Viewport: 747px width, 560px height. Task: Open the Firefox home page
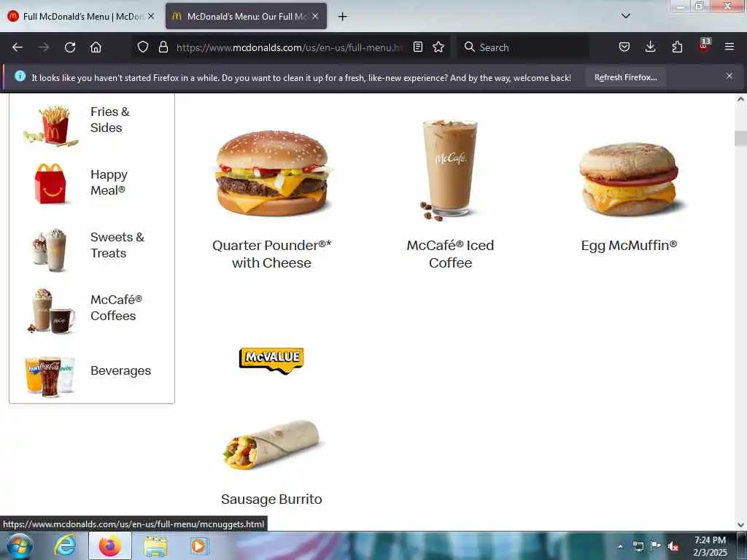click(x=96, y=47)
